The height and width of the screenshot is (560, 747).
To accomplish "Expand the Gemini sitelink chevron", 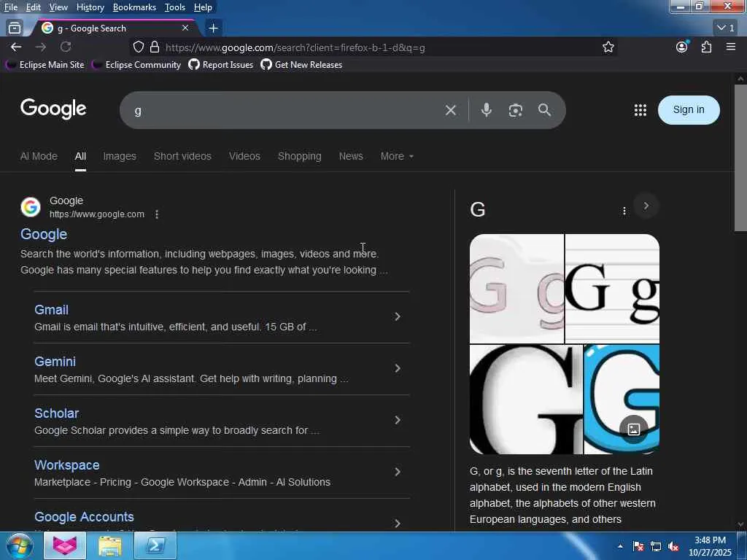I will click(x=398, y=368).
